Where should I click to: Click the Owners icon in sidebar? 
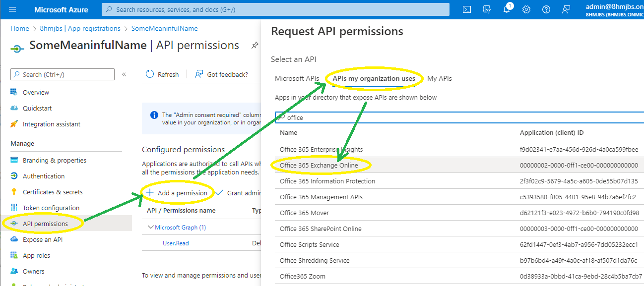click(x=14, y=271)
